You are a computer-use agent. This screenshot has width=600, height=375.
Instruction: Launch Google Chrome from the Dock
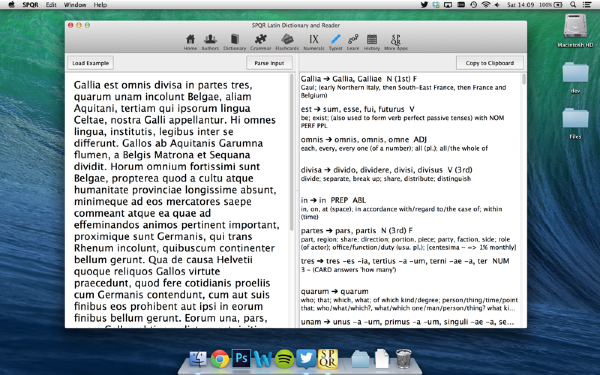[220, 359]
